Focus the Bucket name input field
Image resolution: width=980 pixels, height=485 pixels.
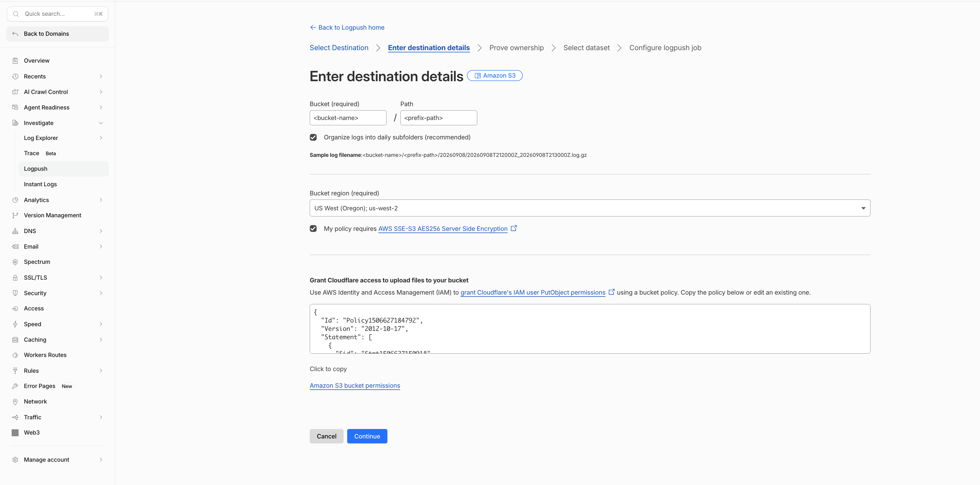click(348, 118)
